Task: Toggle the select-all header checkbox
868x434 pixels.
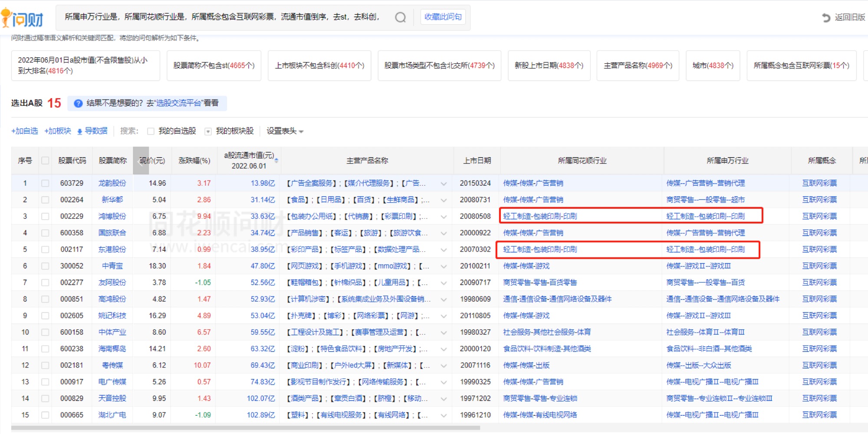Action: 45,161
